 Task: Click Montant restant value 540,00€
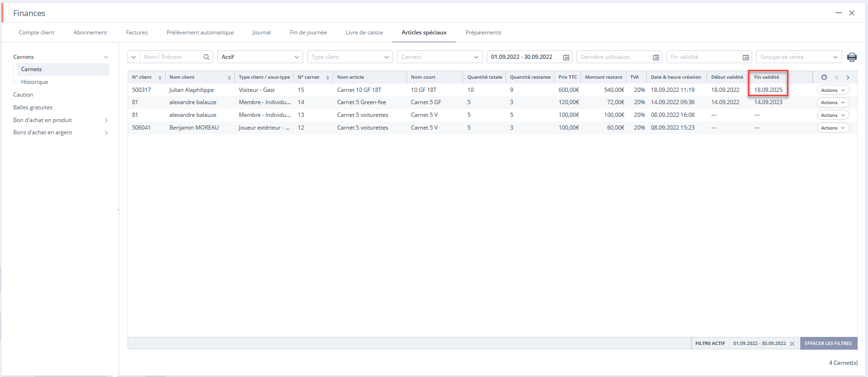pos(614,90)
